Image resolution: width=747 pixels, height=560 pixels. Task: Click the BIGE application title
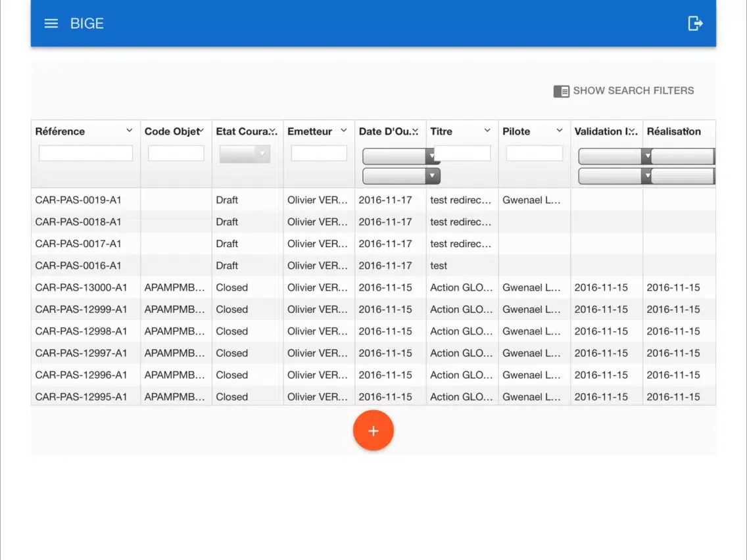click(87, 24)
